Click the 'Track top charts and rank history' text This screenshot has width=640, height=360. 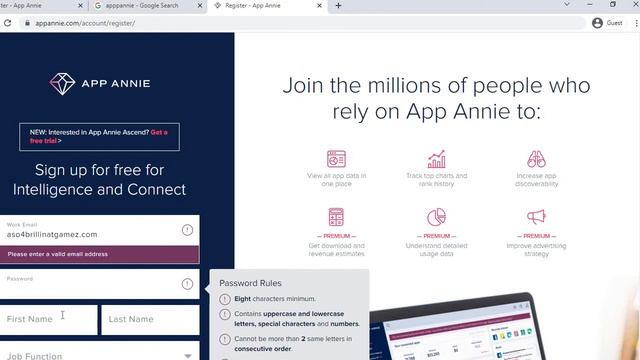coord(436,180)
